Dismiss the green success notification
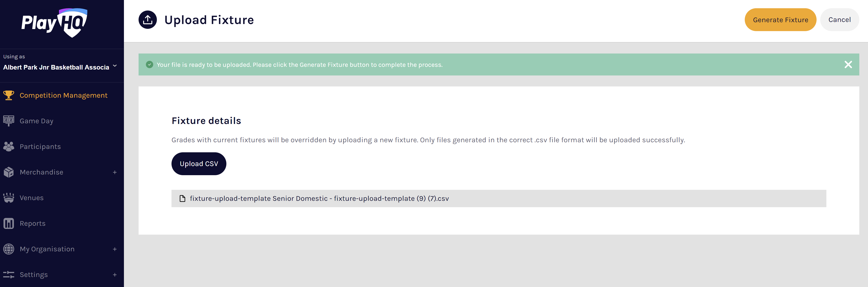 848,64
